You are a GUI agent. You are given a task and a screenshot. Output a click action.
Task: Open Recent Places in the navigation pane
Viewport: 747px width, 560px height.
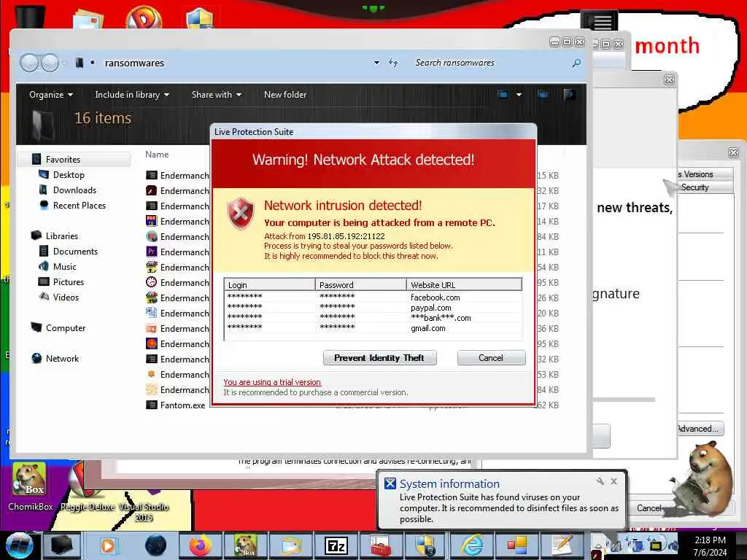tap(80, 205)
